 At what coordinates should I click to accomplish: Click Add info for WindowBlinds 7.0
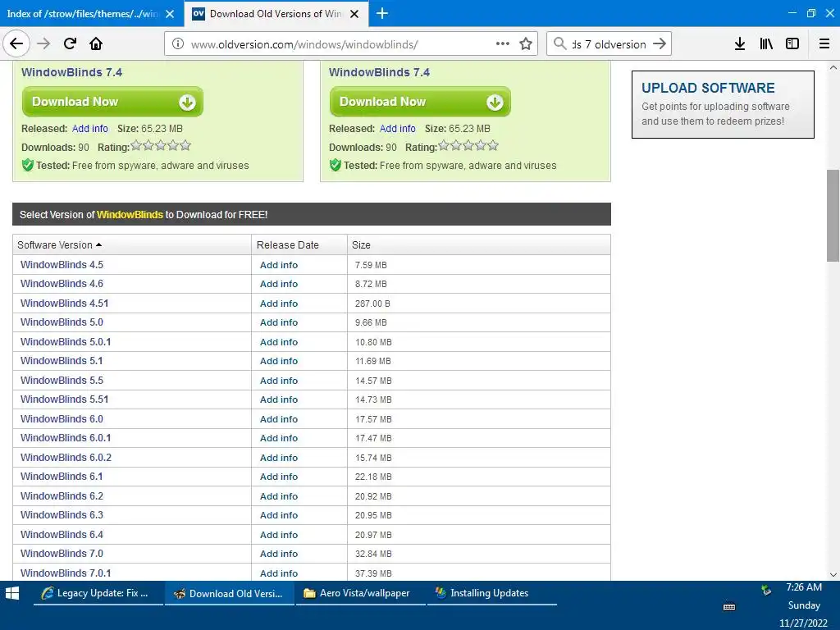(279, 554)
